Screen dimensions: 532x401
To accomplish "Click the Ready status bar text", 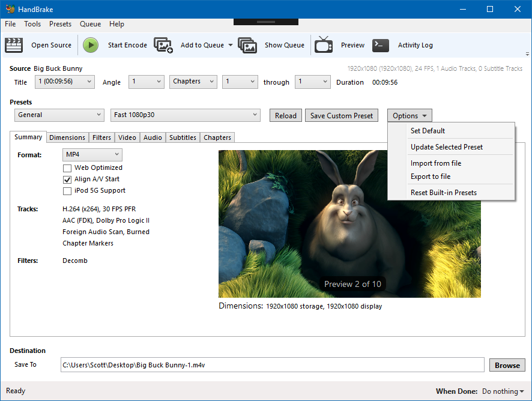I will [16, 391].
